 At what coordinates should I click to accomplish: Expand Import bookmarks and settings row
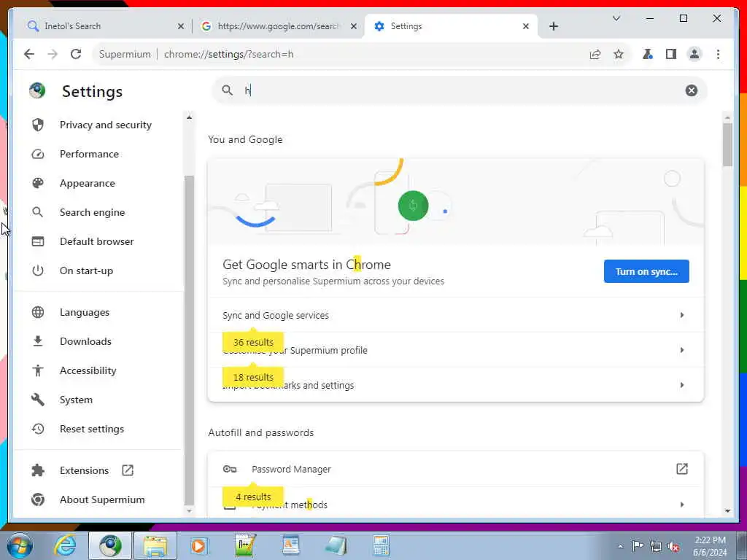455,385
